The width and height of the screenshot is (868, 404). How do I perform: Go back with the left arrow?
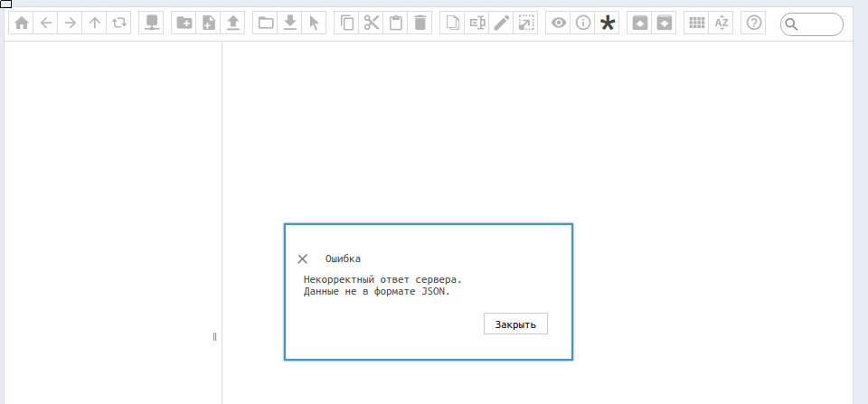pos(46,23)
